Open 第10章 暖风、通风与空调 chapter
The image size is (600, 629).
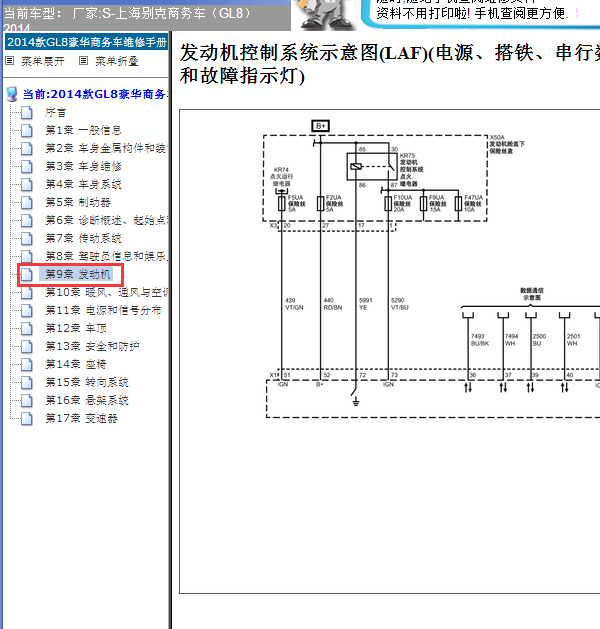click(x=106, y=292)
